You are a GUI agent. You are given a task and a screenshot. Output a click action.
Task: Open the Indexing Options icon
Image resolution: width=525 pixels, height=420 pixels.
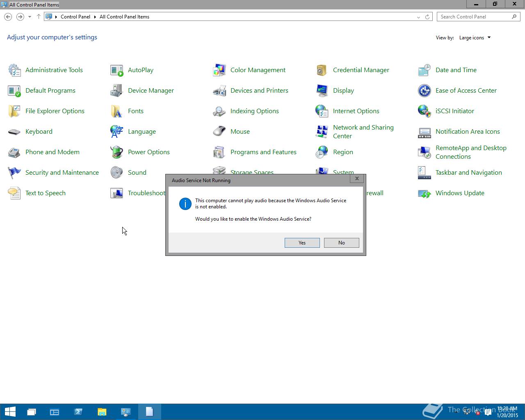coord(219,111)
